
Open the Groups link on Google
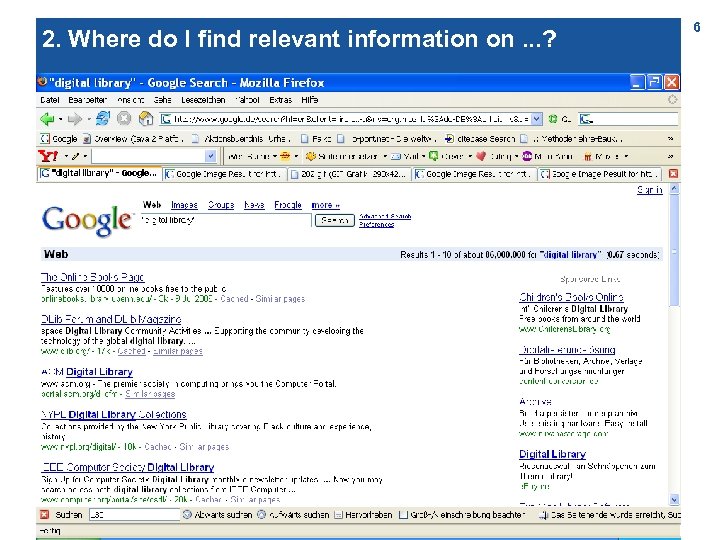pyautogui.click(x=221, y=205)
